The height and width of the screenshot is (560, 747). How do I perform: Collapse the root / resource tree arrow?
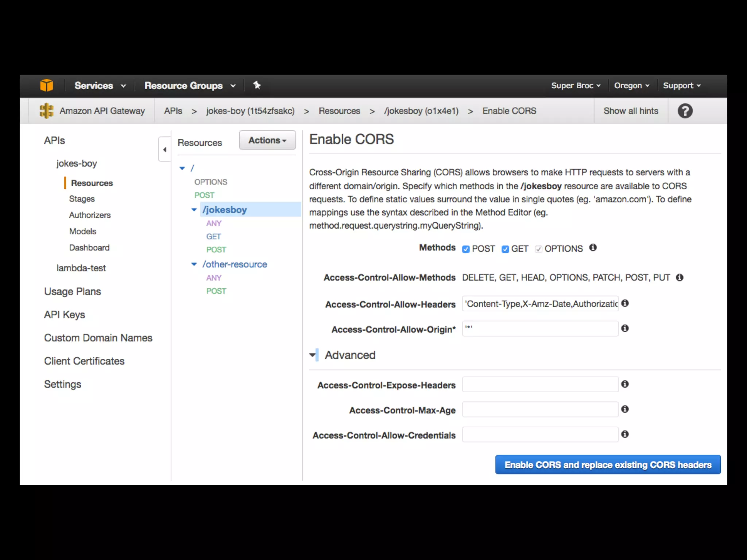click(182, 168)
